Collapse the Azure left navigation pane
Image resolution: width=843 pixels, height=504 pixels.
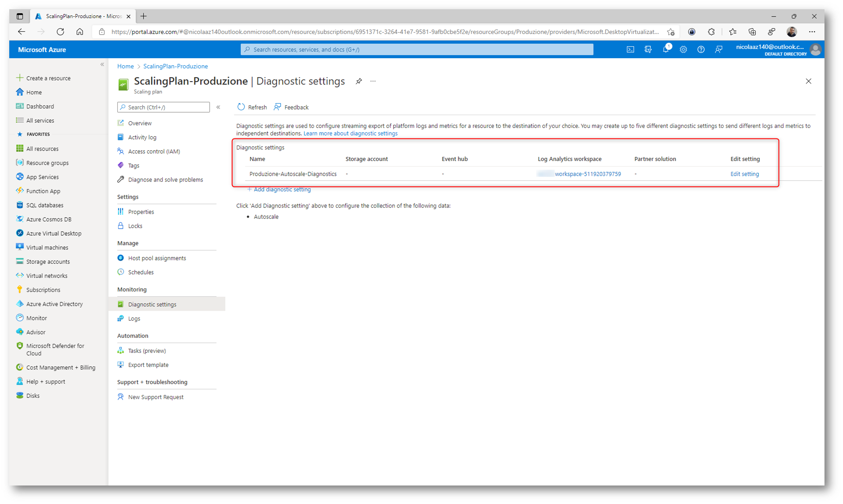coord(102,65)
